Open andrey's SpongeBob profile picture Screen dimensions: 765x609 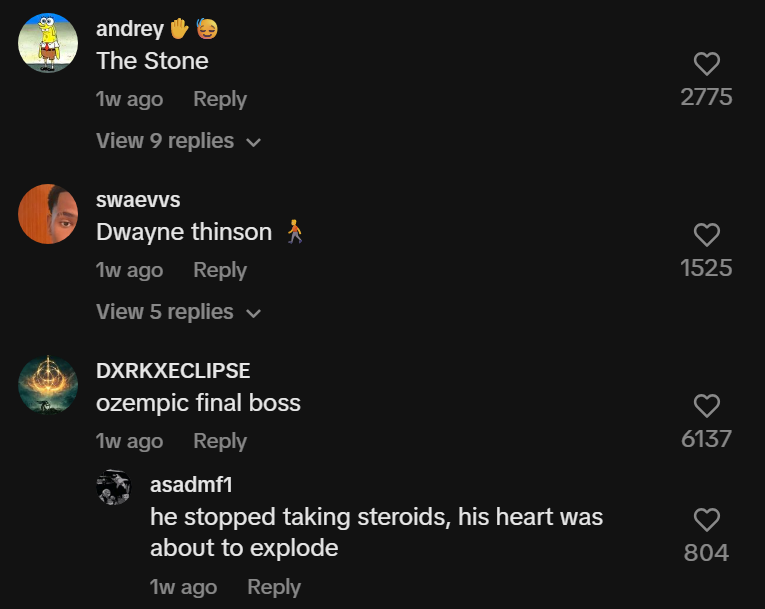click(x=48, y=43)
